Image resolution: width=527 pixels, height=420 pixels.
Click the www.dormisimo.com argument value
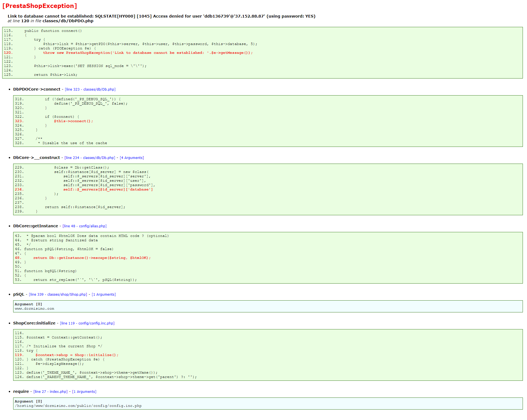[x=35, y=309]
